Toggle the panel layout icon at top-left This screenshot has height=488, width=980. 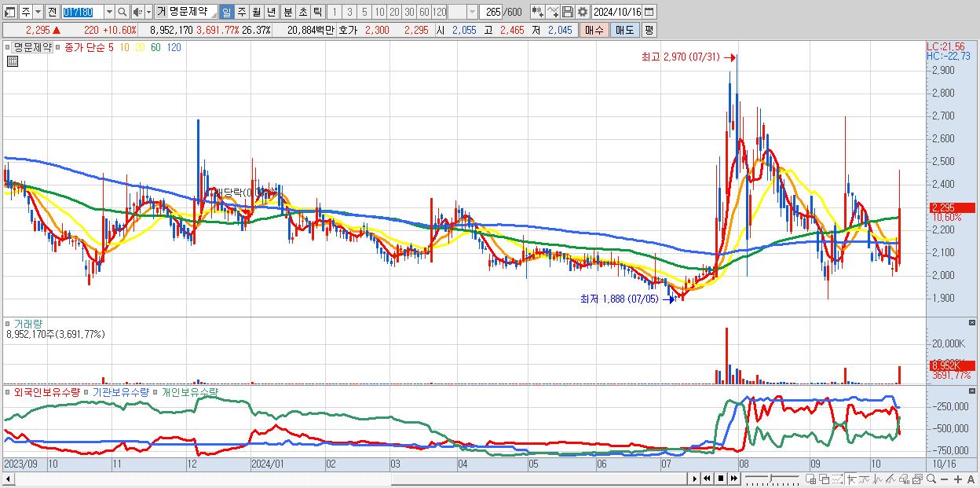(x=10, y=12)
